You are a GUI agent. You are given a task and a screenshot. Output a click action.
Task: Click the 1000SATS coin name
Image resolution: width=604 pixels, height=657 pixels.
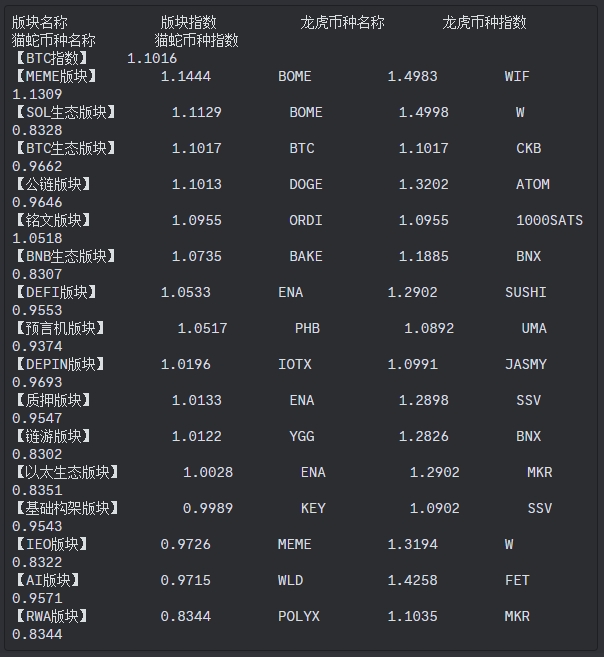pos(549,220)
